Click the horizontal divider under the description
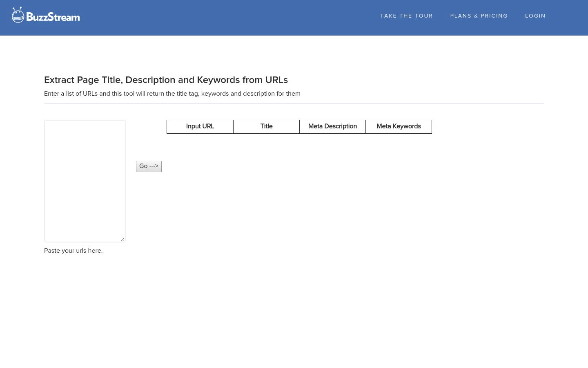The image size is (588, 368). [x=294, y=103]
